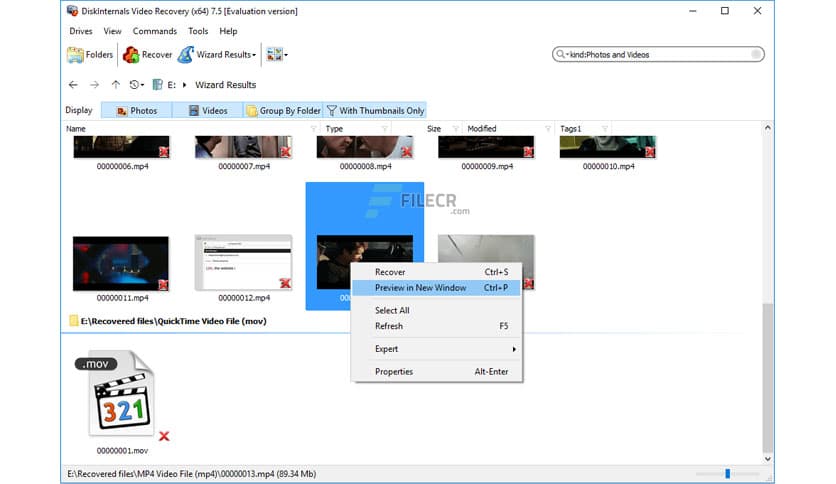Open the navigation history dropdown
Image resolution: width=836 pixels, height=484 pixels.
pos(136,85)
